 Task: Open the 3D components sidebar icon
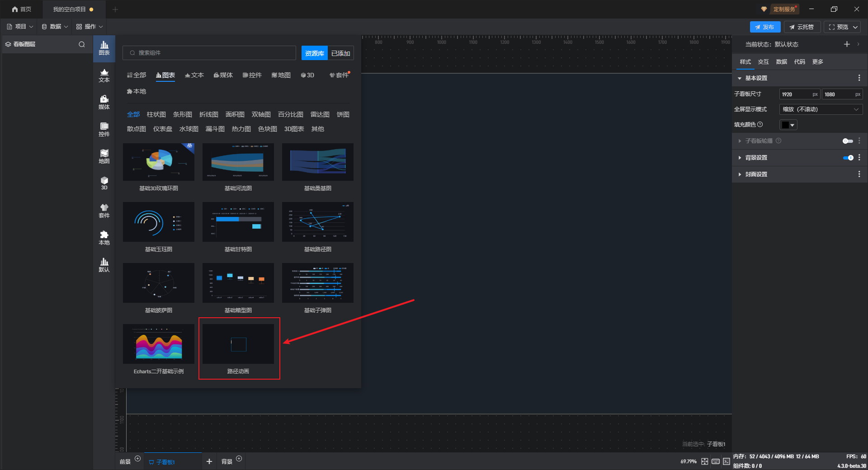click(104, 183)
